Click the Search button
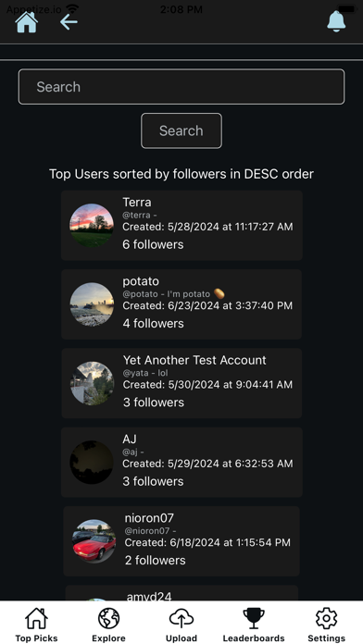Viewport: 363px width, 644px height. coord(181,130)
